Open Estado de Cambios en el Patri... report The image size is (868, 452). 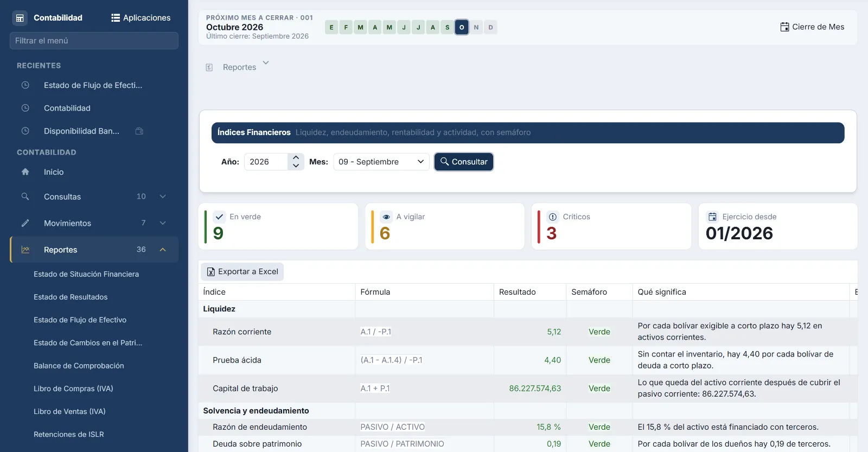pyautogui.click(x=88, y=343)
